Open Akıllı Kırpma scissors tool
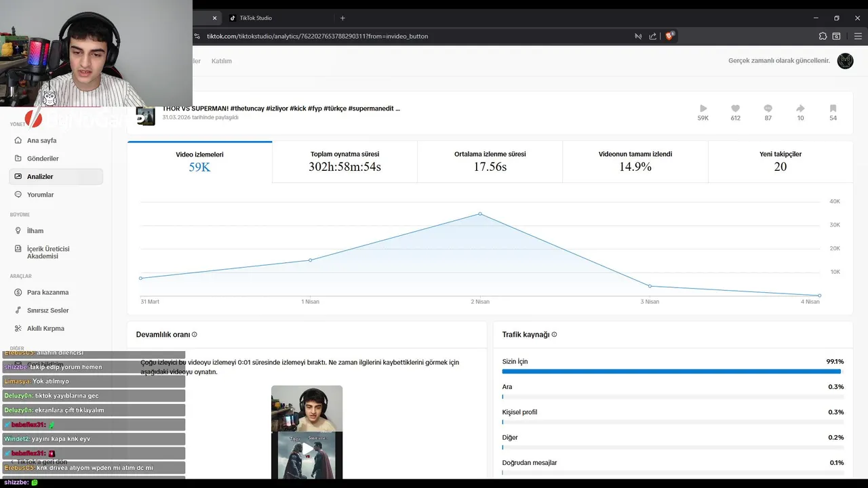This screenshot has height=488, width=868. pyautogui.click(x=19, y=328)
